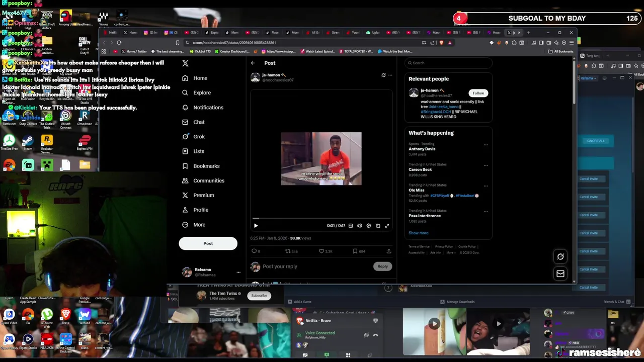
Task: Open Notifications in the X sidebar
Action: (x=202, y=107)
